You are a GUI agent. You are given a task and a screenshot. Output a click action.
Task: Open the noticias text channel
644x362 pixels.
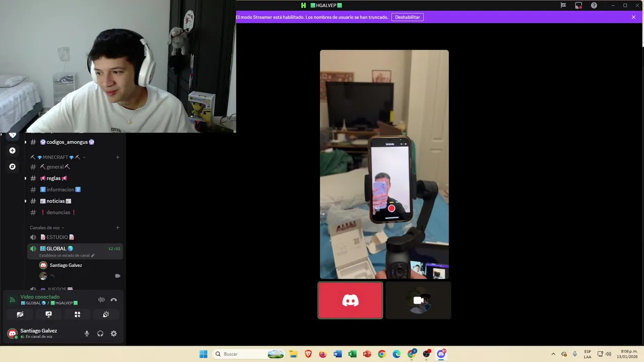tap(56, 201)
